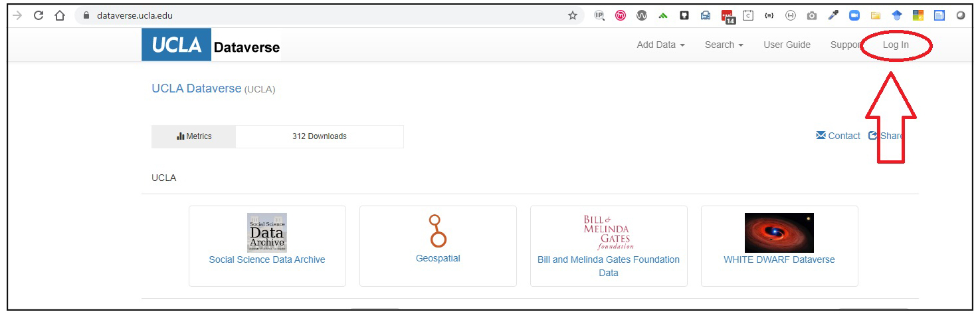Open the blue document extension icon

(x=939, y=15)
